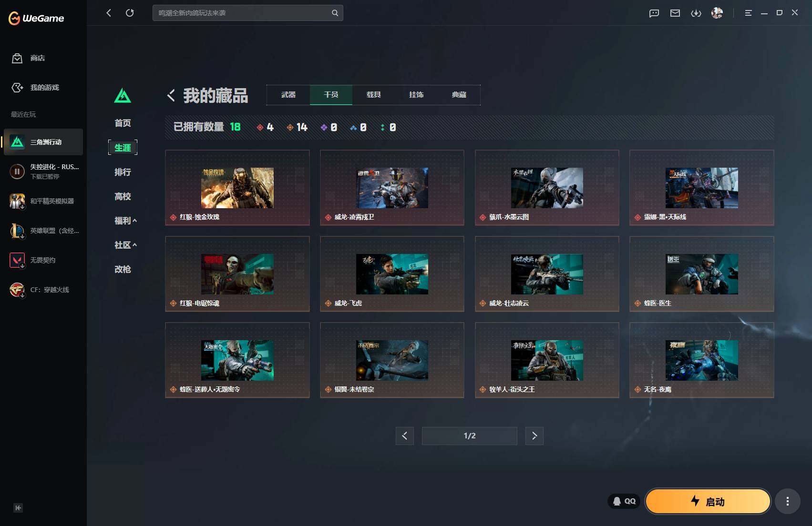Open the 骇爪-水墨云图 operator card
This screenshot has width=812, height=526.
tap(547, 188)
